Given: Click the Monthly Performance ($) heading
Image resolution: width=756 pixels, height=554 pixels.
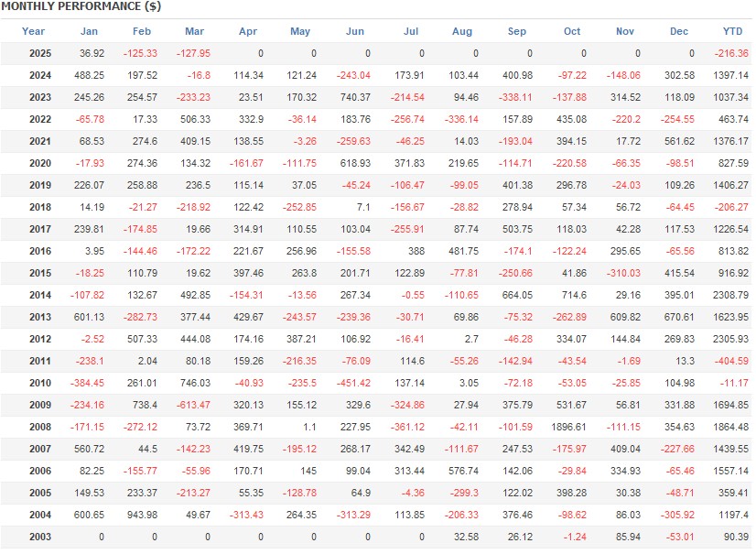Looking at the screenshot, I should tap(81, 6).
